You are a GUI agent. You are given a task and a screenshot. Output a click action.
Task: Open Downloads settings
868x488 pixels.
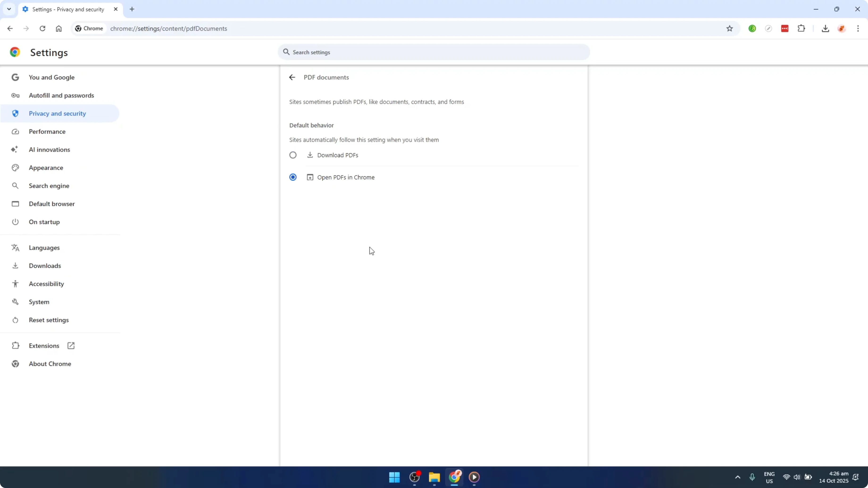tap(60, 266)
